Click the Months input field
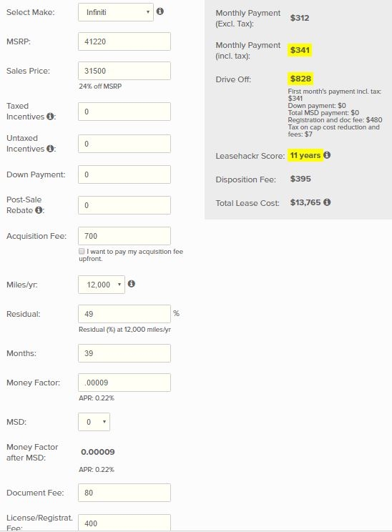This screenshot has height=532, width=392. (124, 353)
